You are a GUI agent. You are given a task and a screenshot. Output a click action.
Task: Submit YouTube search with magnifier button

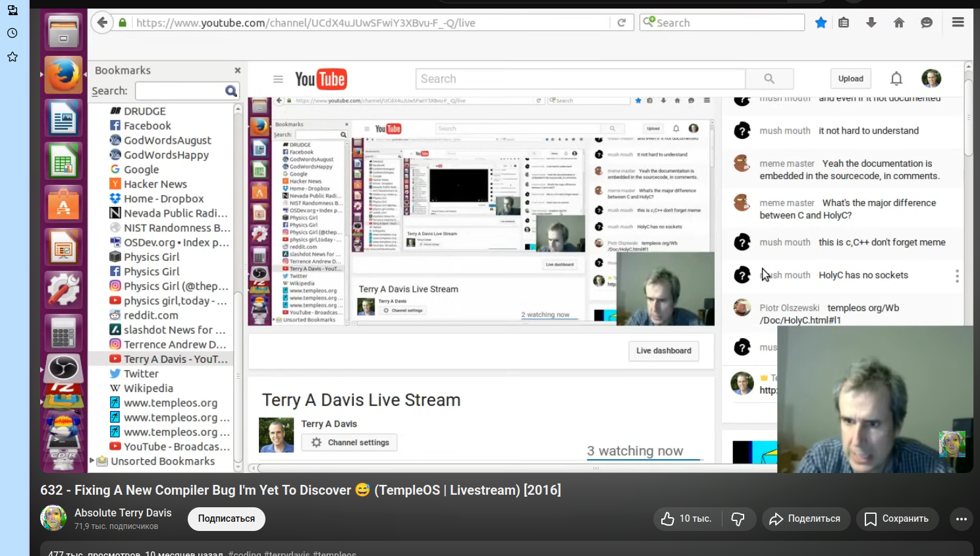coord(769,78)
